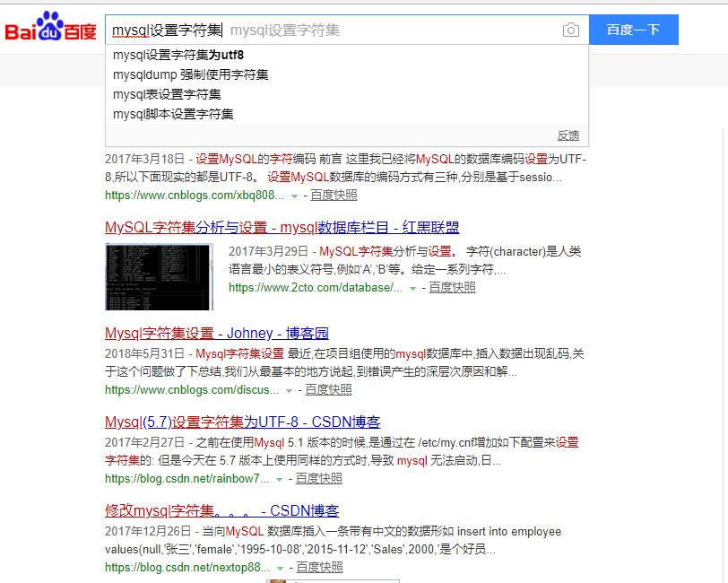Click snippet text dated 2017年3月29日

[x=405, y=261]
